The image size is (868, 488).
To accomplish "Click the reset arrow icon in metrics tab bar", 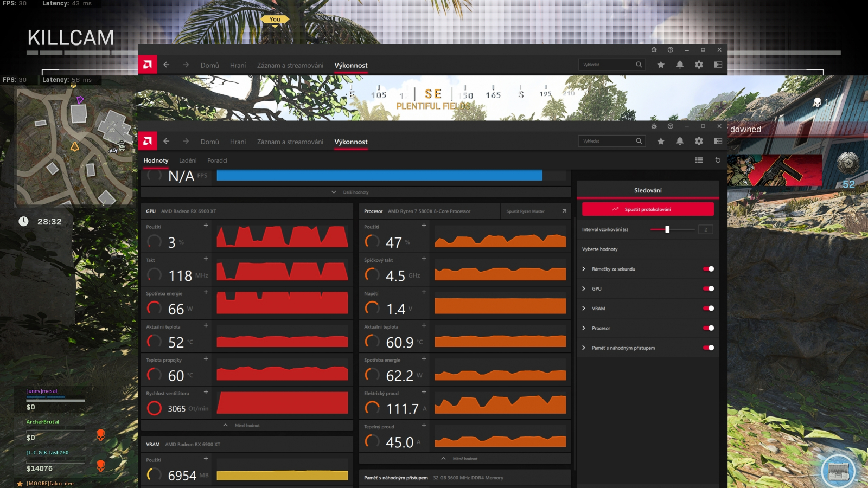I will tap(718, 160).
